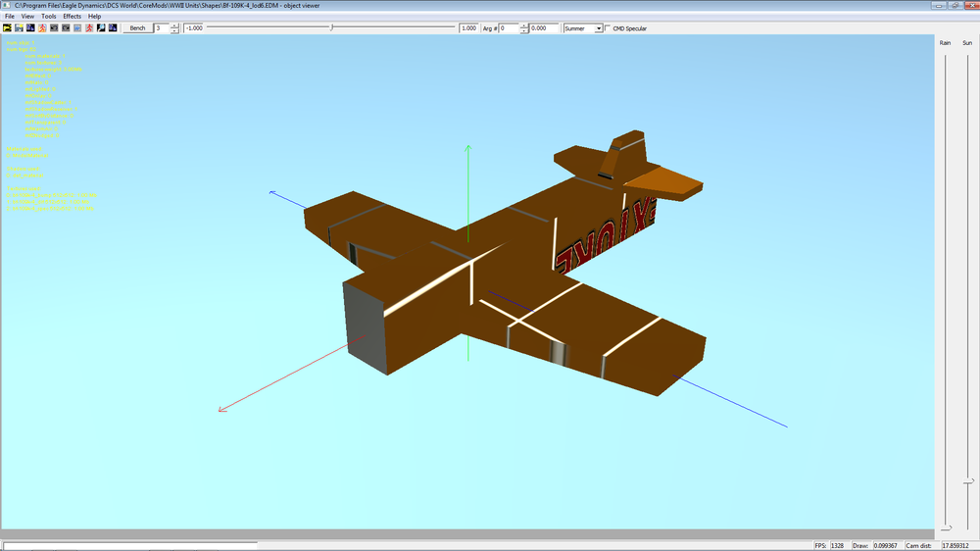Image resolution: width=980 pixels, height=551 pixels.
Task: Click the light blue arrow box icon
Action: [x=77, y=28]
